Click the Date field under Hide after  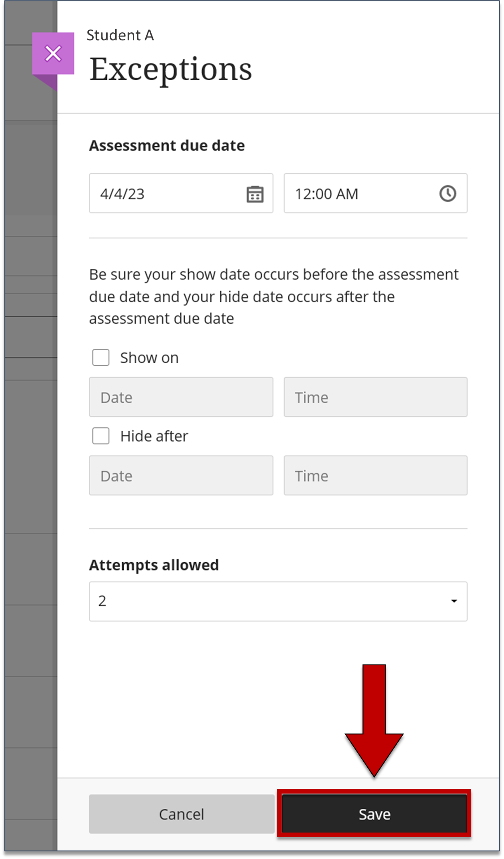tap(181, 476)
